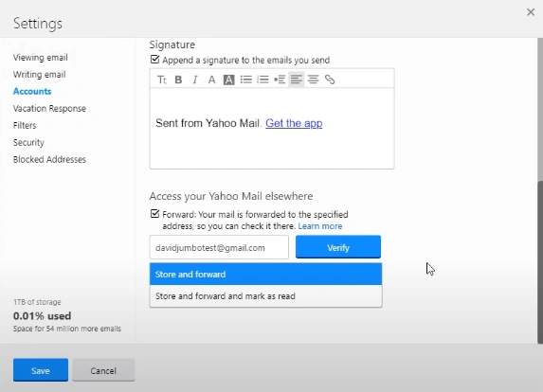
Task: Center align signature text
Action: (x=313, y=80)
